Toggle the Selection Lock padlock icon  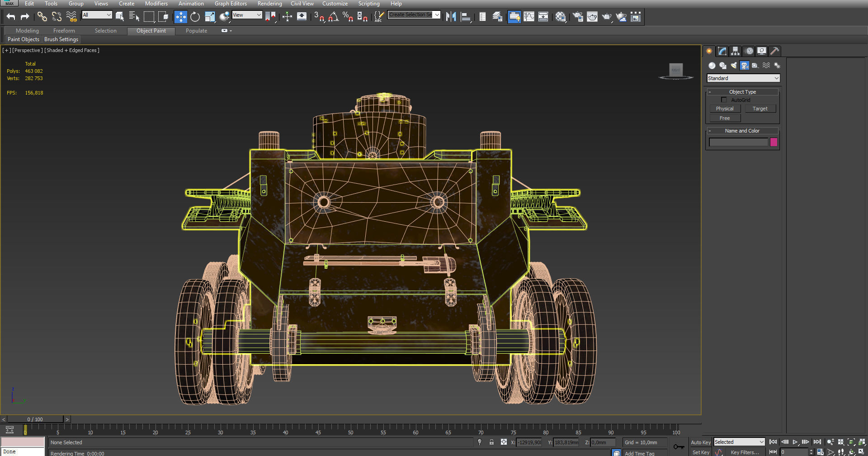(x=491, y=442)
